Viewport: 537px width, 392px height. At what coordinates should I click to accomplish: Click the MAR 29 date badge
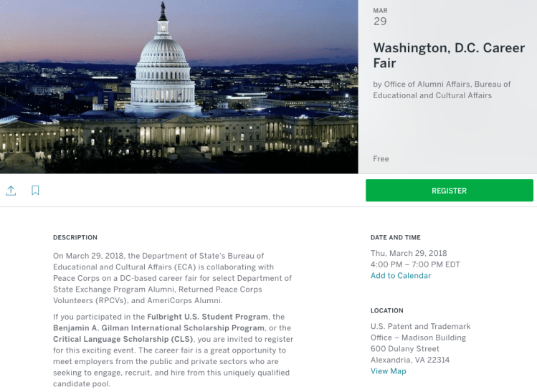[x=380, y=17]
